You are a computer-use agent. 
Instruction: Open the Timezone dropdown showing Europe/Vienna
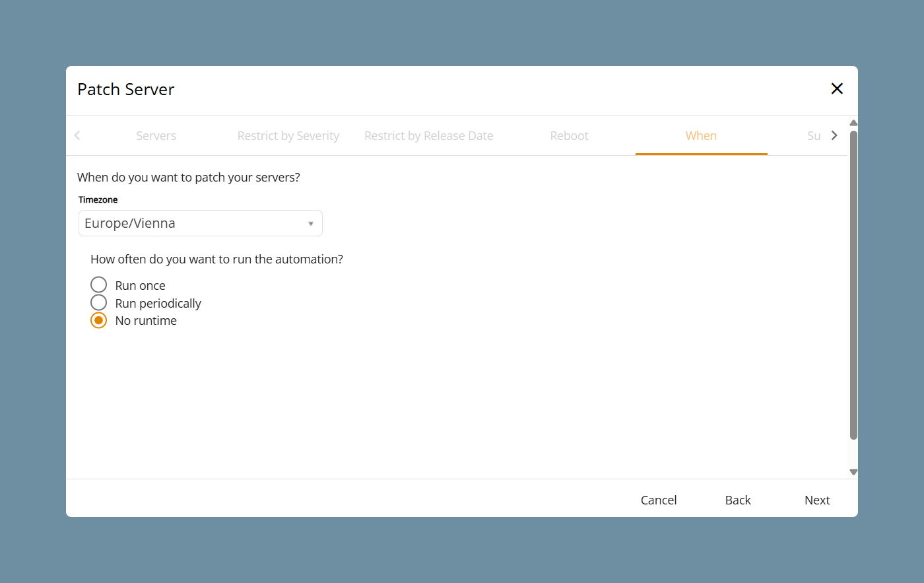(201, 223)
